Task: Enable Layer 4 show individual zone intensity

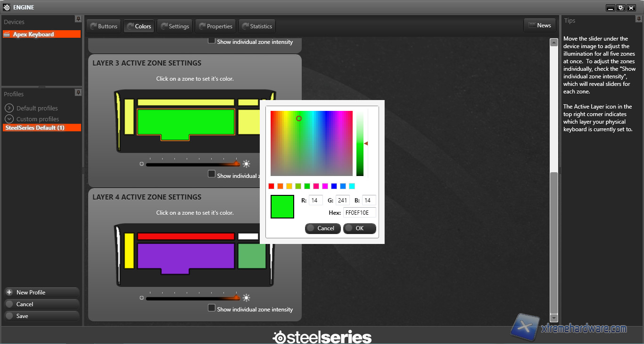Action: tap(212, 308)
